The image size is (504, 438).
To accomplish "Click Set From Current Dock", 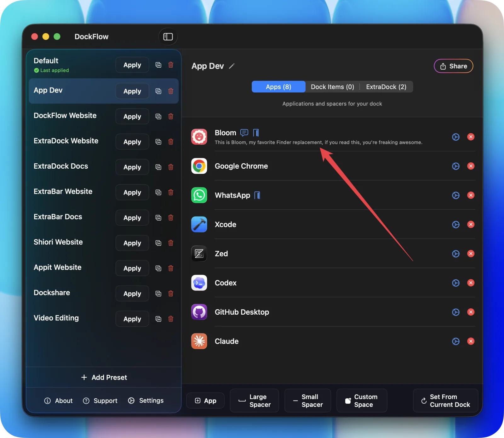I will (446, 401).
